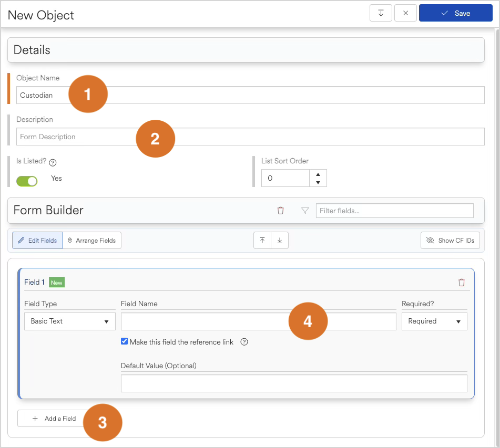Switch to Arrange Fields mode
The width and height of the screenshot is (500, 448).
coord(92,240)
